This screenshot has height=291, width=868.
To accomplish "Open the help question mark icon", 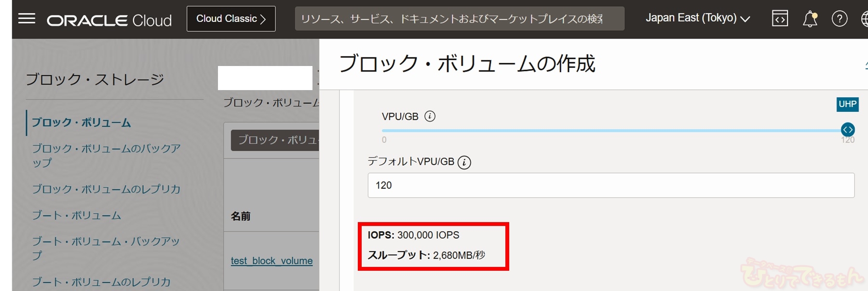I will pyautogui.click(x=840, y=19).
